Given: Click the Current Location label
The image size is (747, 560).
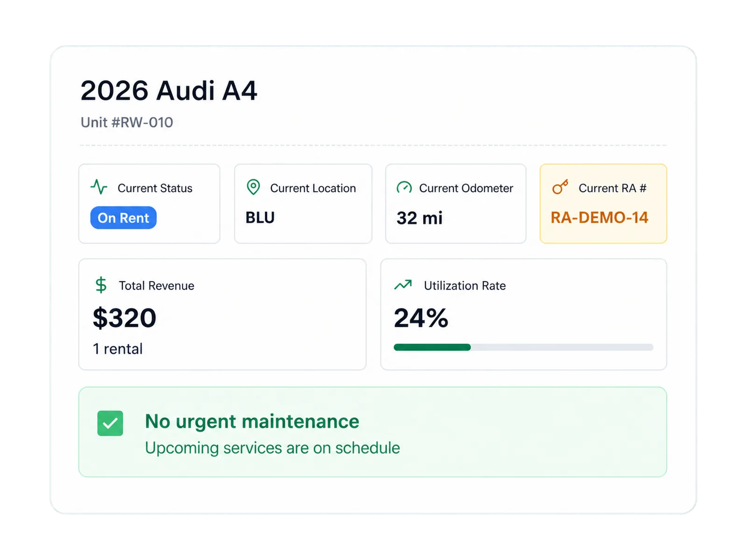Looking at the screenshot, I should coord(313,188).
